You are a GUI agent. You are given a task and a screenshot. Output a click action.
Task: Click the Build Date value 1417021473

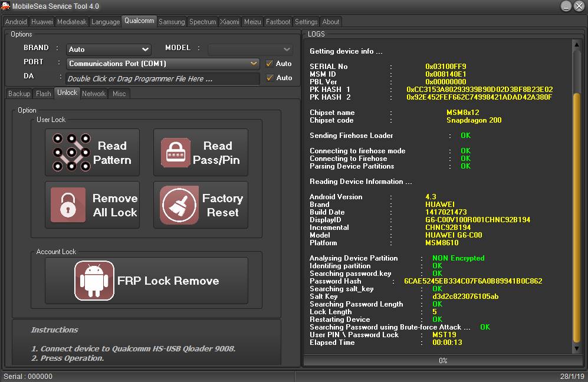coord(446,212)
